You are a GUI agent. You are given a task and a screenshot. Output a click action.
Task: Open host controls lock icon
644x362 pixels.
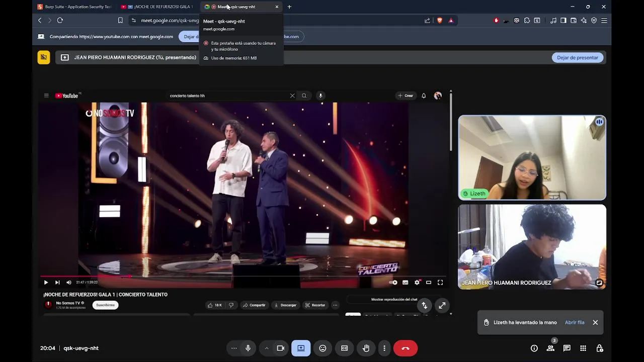599,348
